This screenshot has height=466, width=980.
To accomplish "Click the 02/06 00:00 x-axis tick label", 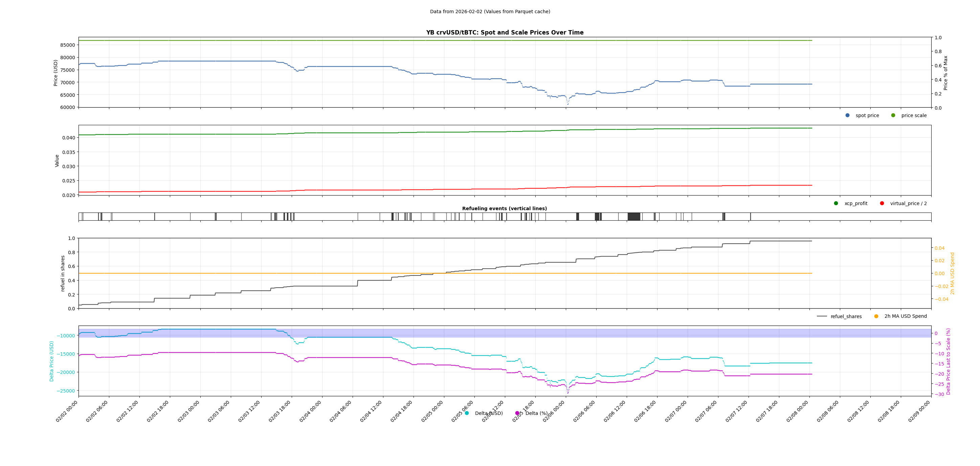I will point(554,412).
